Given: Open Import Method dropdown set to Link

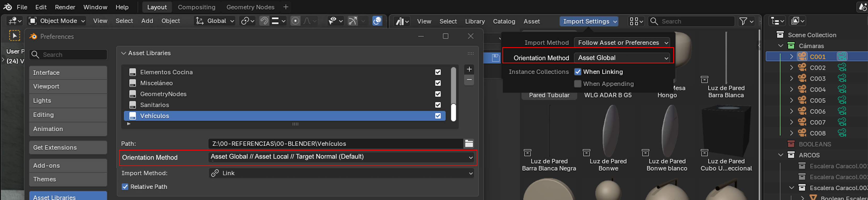Looking at the screenshot, I should (x=341, y=173).
